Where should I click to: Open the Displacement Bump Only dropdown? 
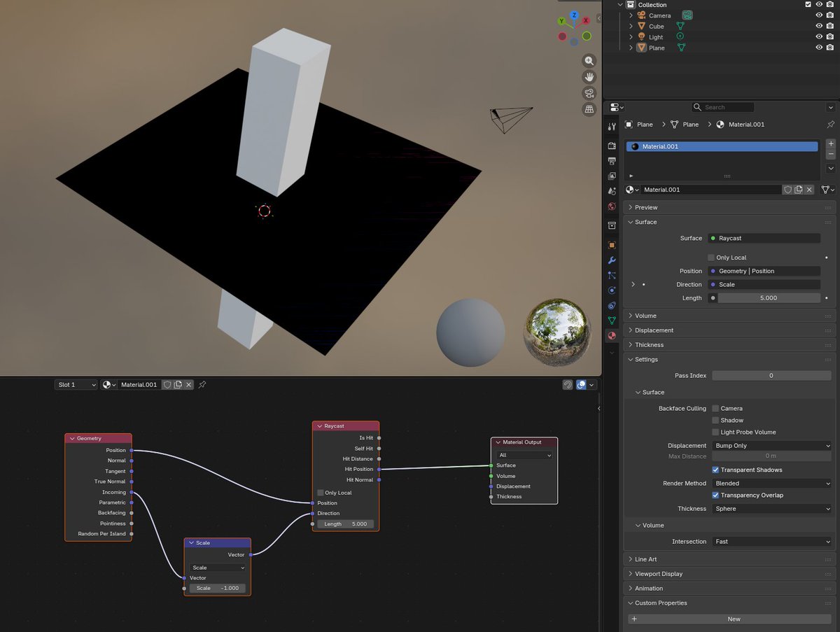click(771, 446)
